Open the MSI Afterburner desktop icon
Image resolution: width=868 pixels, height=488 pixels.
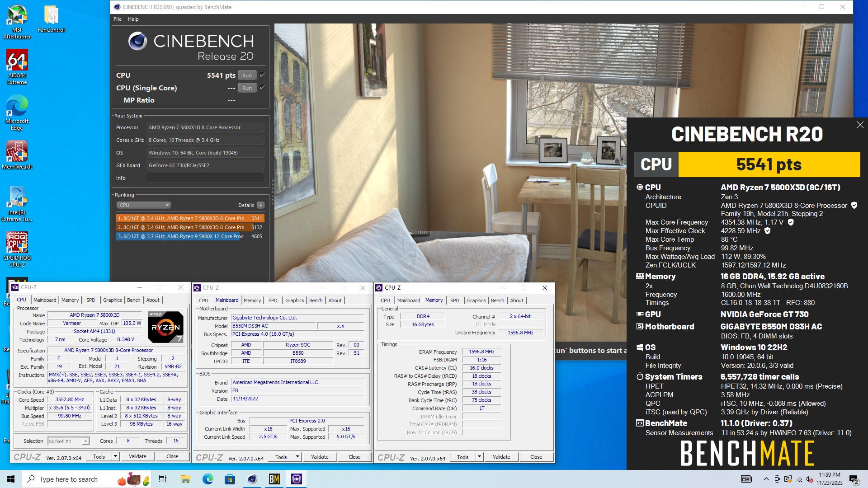click(17, 22)
